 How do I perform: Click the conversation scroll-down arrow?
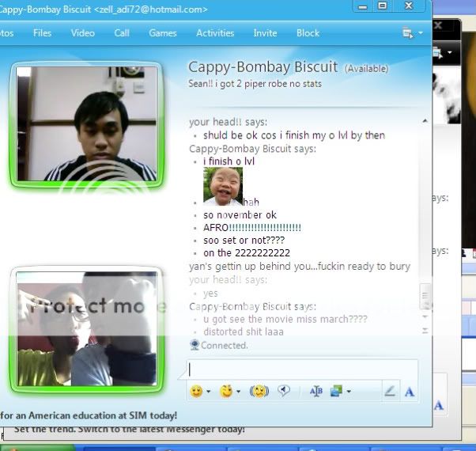pos(425,316)
